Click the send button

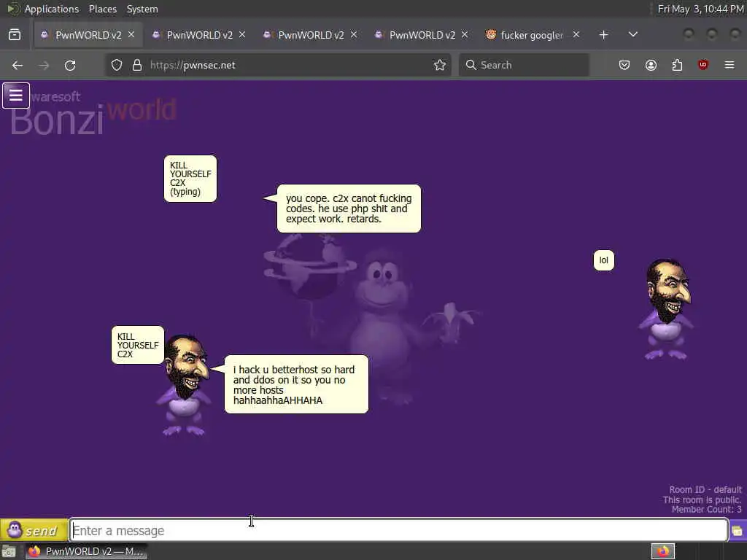[34, 530]
